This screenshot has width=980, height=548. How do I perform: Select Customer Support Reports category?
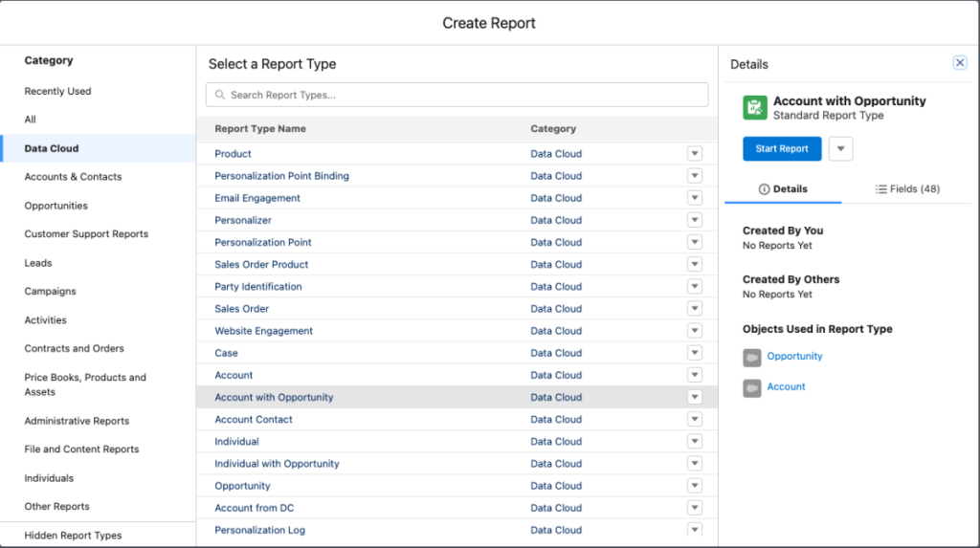pos(86,233)
